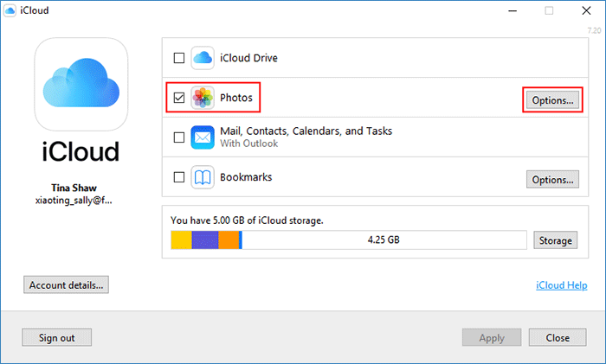The image size is (606, 364).
Task: Click the Apply button
Action: tap(492, 338)
